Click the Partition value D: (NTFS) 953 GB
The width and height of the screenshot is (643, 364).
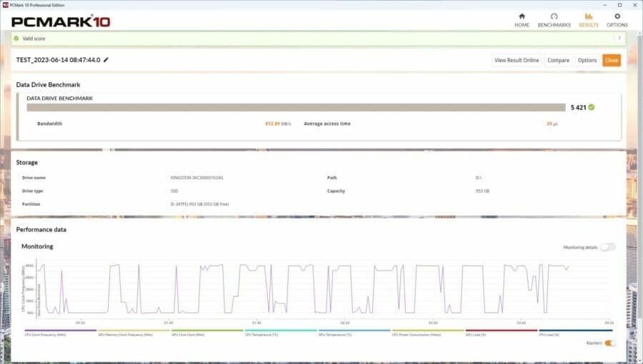point(200,204)
